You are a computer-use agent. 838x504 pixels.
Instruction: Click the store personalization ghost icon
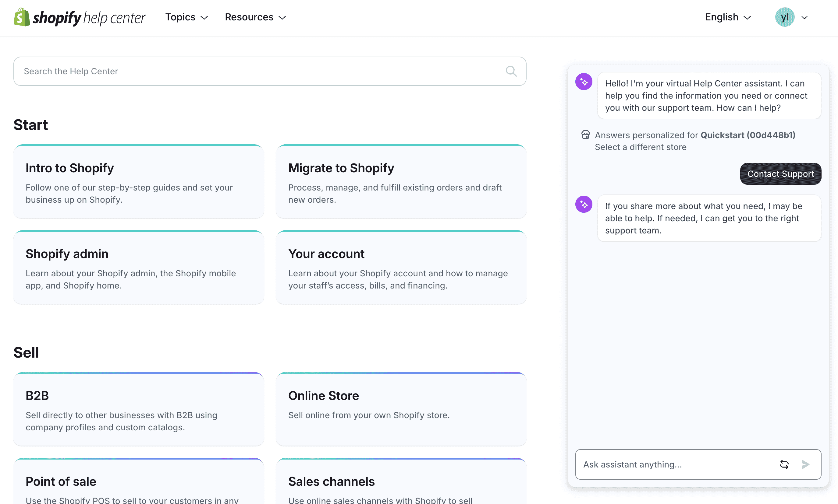click(585, 135)
